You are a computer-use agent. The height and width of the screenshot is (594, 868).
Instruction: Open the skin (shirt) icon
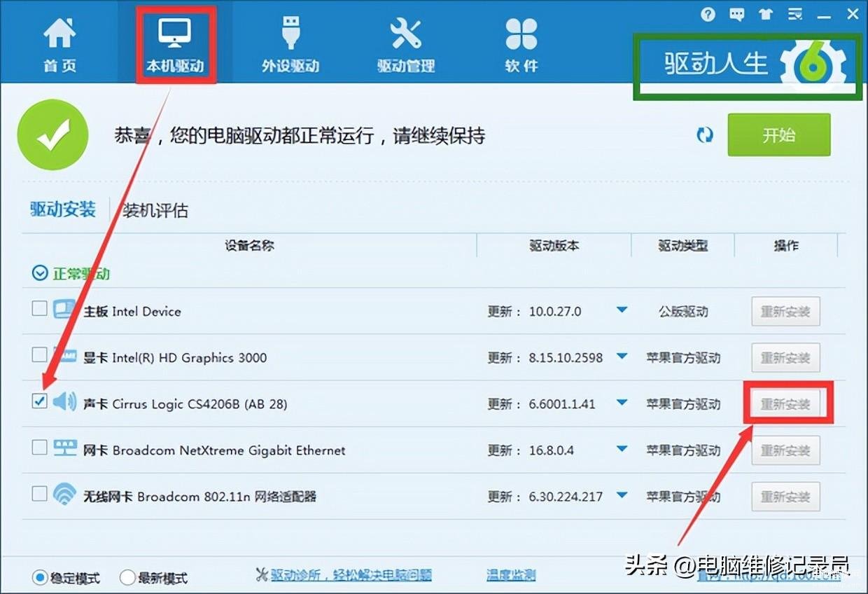(x=765, y=14)
